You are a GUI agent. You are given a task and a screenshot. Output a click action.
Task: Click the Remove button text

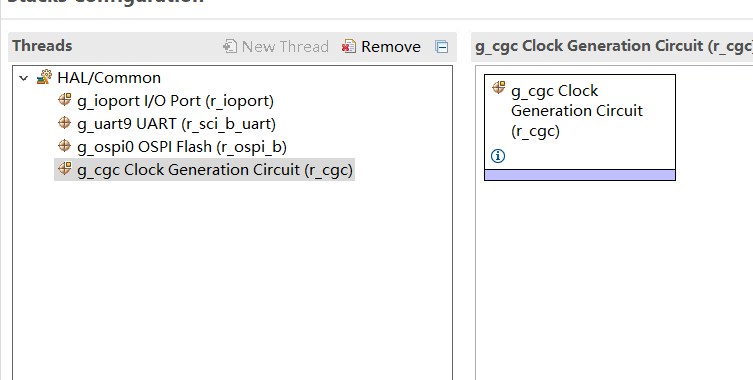coord(391,47)
